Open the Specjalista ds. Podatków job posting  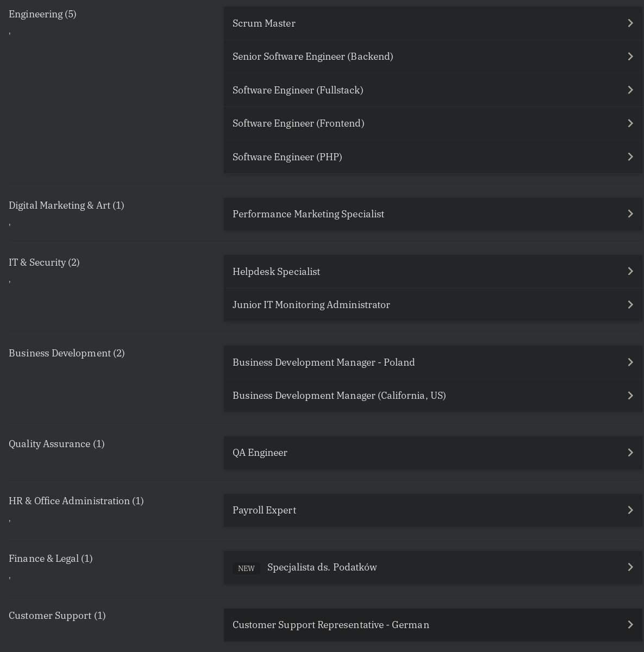(x=433, y=567)
